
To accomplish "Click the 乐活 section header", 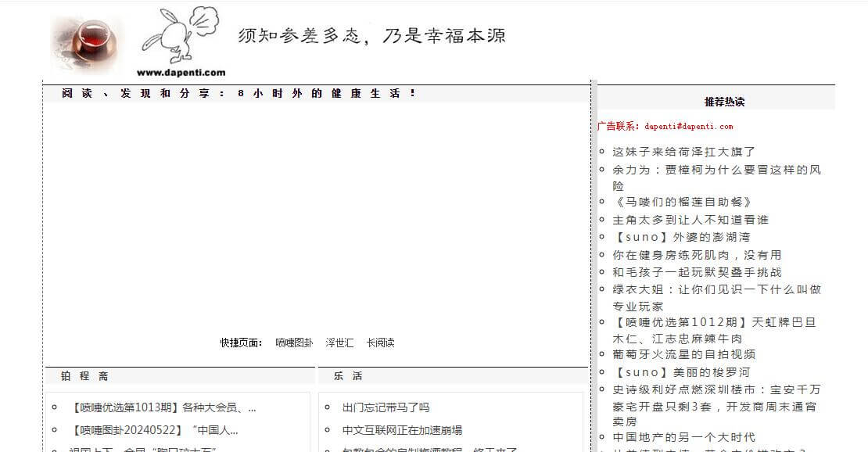I will pos(346,375).
